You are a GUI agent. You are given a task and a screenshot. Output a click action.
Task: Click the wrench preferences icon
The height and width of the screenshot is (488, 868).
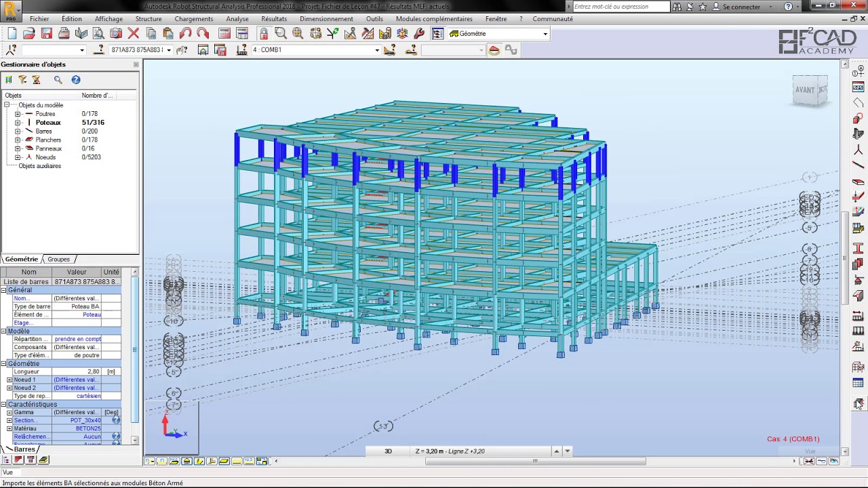(x=419, y=33)
